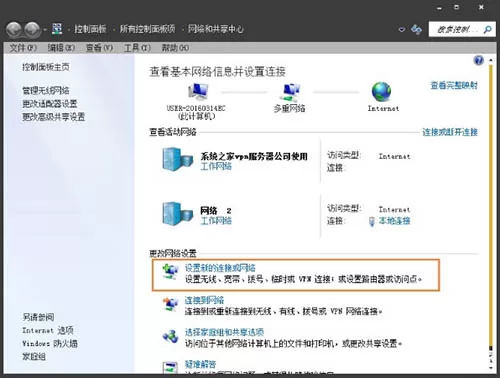Open the 连接或断开连接 link

pyautogui.click(x=450, y=132)
